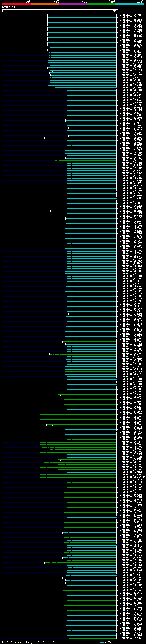Select hit UniRef100_Q3AN67

[x=131, y=128]
